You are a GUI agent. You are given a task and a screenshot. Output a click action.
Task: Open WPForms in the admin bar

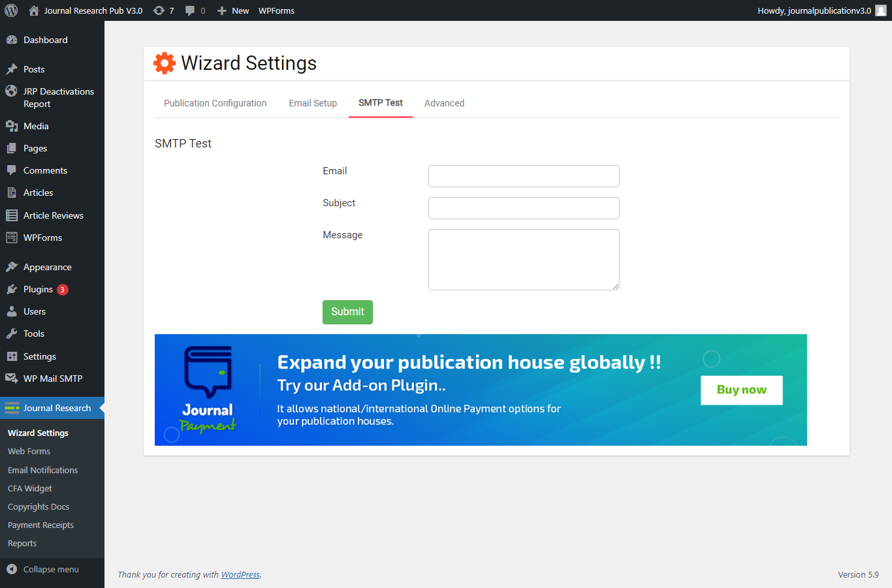pos(276,10)
